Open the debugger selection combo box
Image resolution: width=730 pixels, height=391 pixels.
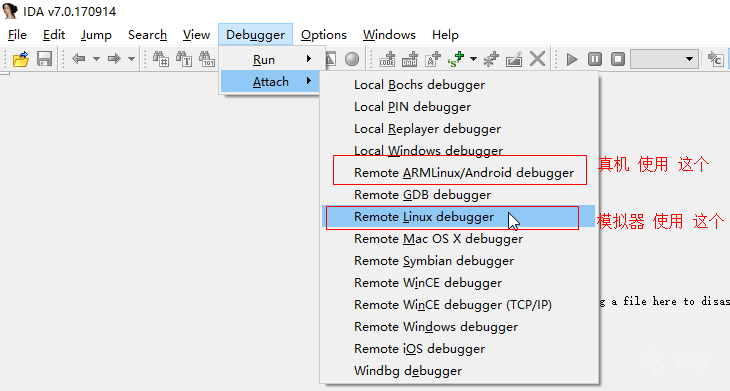(x=664, y=59)
